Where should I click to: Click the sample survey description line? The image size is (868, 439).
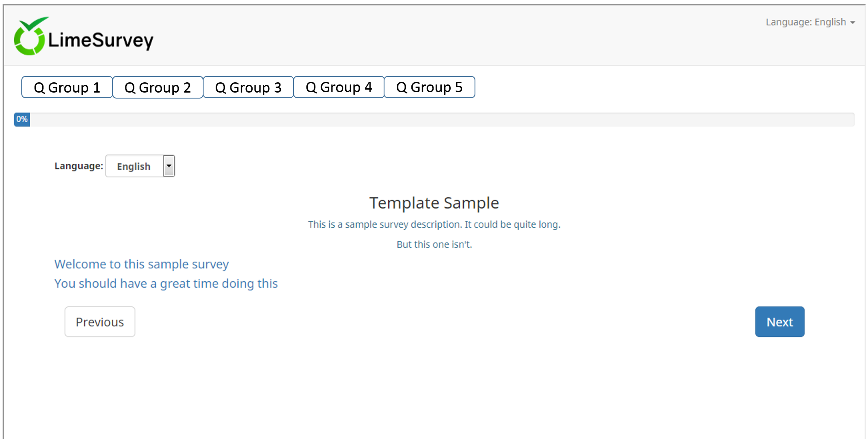point(434,224)
